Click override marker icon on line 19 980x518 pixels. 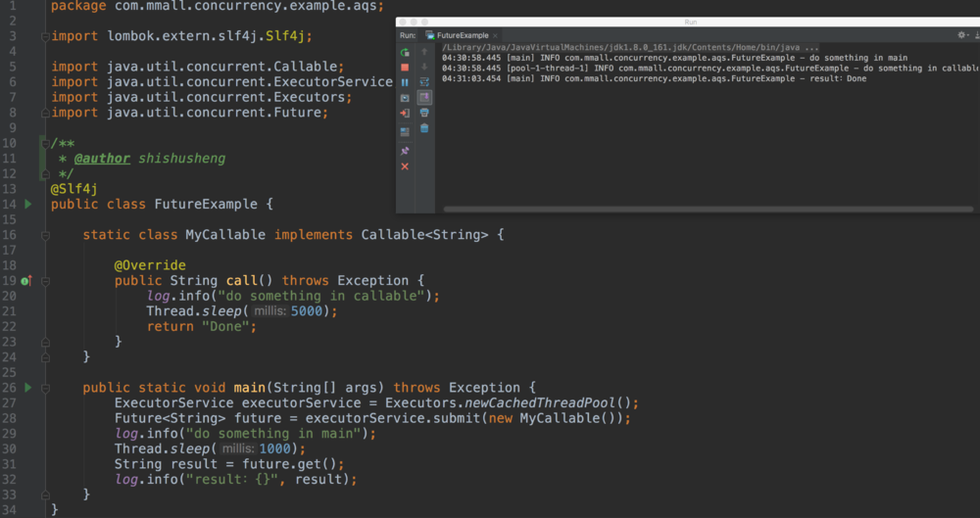tap(26, 281)
